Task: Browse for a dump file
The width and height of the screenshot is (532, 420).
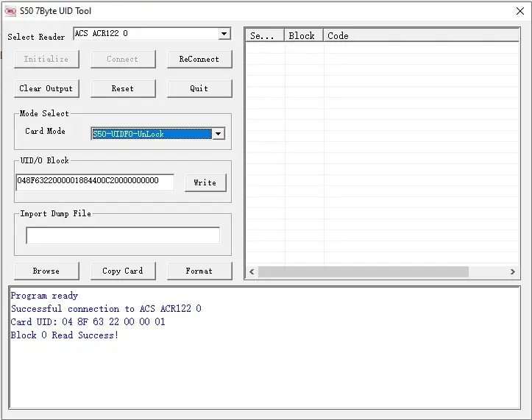Action: pyautogui.click(x=46, y=271)
